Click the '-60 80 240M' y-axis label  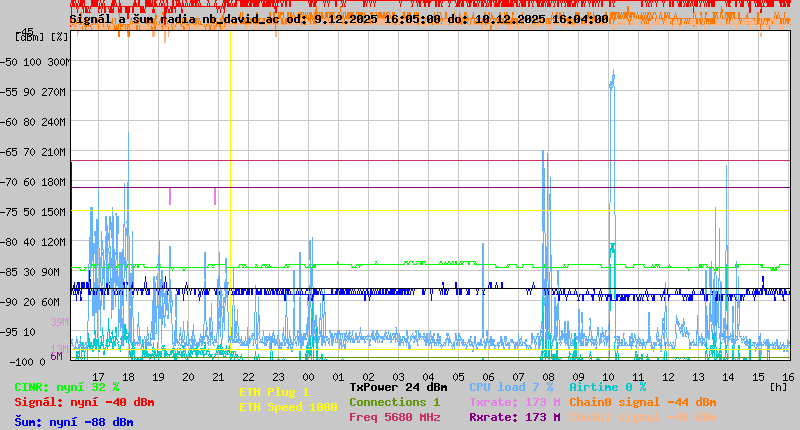(35, 122)
